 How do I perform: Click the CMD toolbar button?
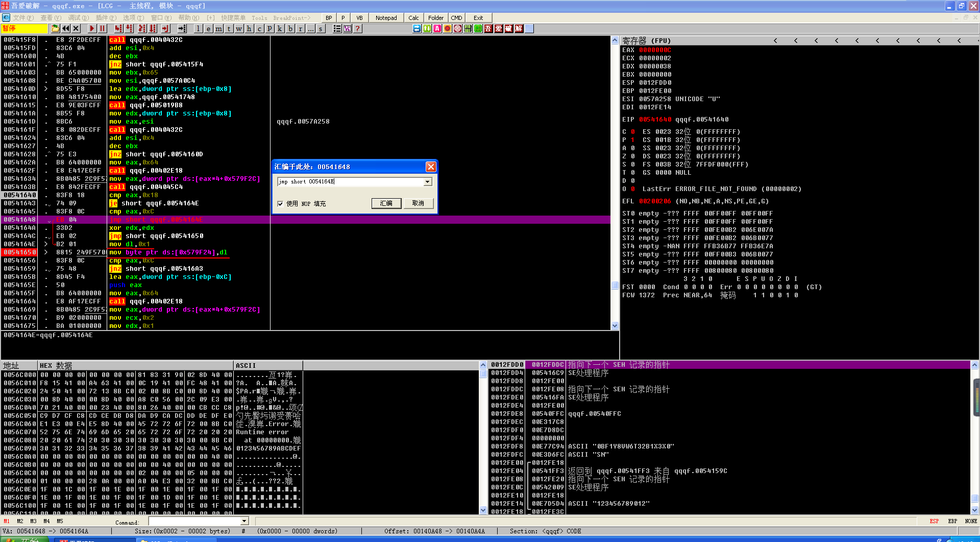tap(456, 18)
